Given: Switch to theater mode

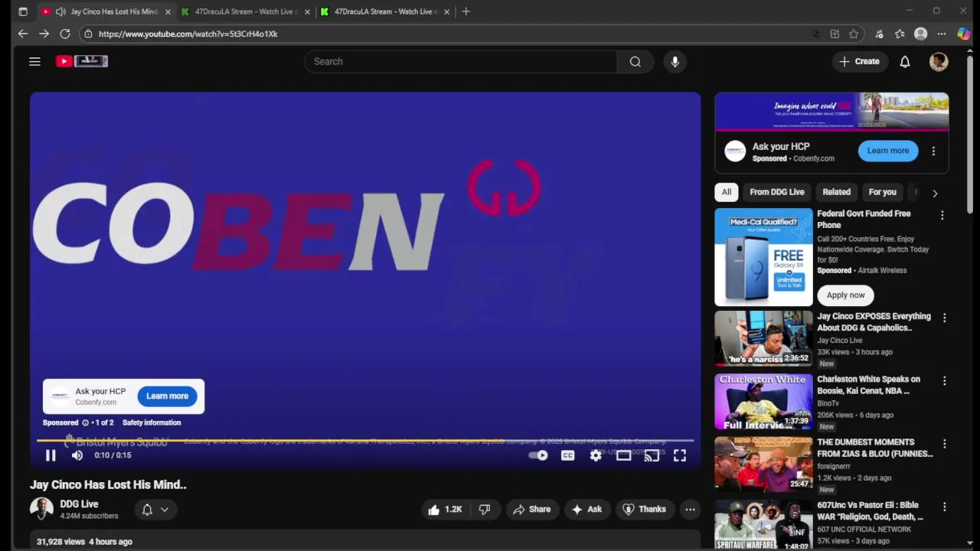Looking at the screenshot, I should 623,455.
